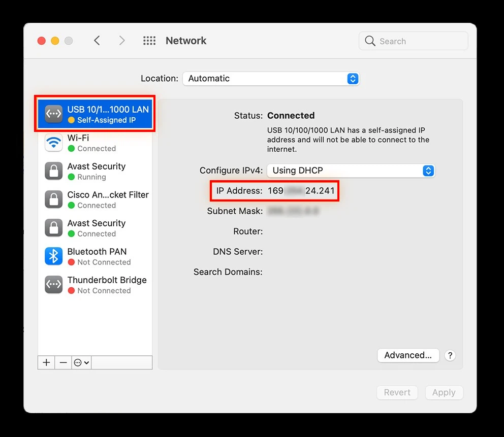Open Configure IPv4 Using DHCP dropdown
Screen dimensions: 504x437
point(351,171)
